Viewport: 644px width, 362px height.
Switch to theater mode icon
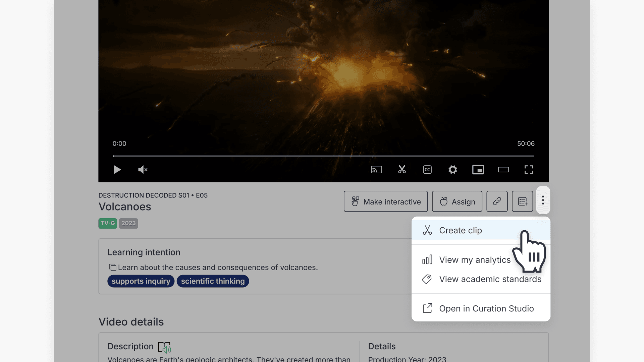(x=503, y=170)
